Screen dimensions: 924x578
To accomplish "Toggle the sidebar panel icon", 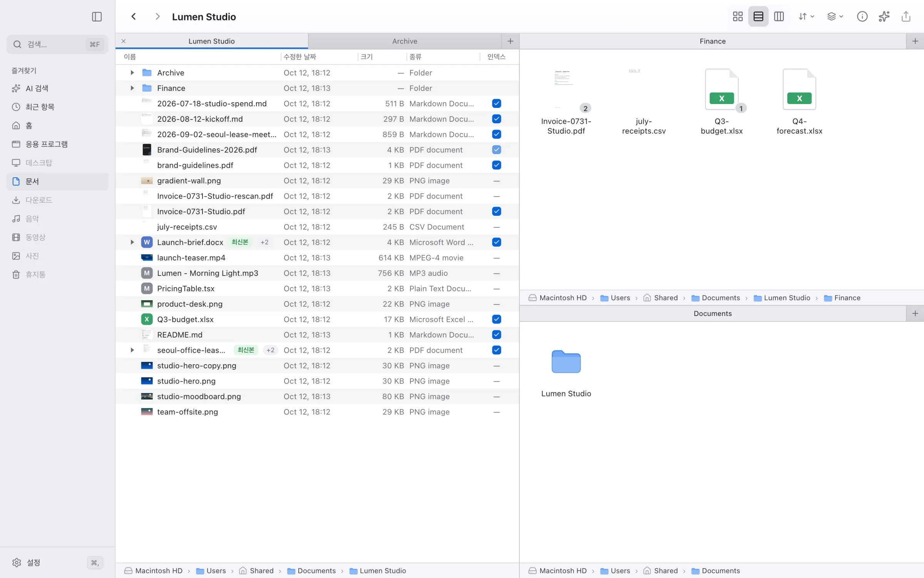I will click(x=97, y=17).
